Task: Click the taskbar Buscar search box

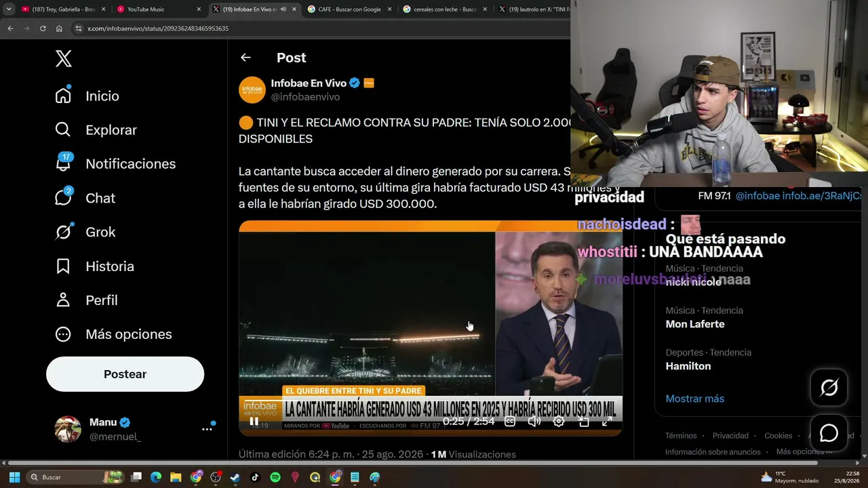Action: click(x=76, y=477)
